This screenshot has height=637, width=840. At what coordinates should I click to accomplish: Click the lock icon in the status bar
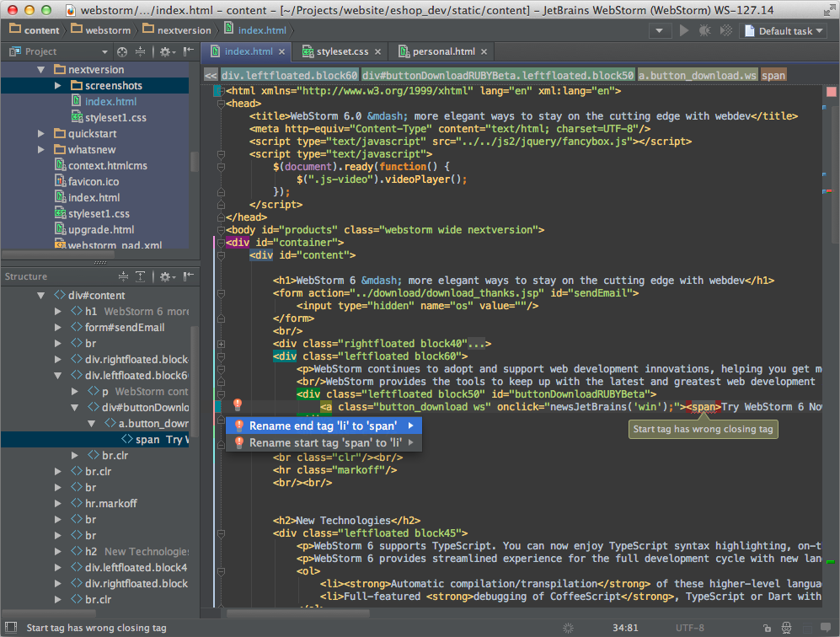tap(766, 628)
